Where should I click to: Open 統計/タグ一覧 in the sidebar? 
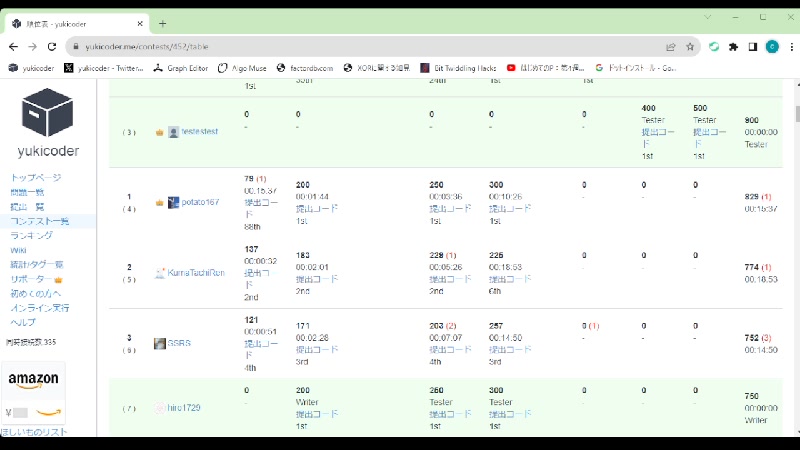(36, 264)
